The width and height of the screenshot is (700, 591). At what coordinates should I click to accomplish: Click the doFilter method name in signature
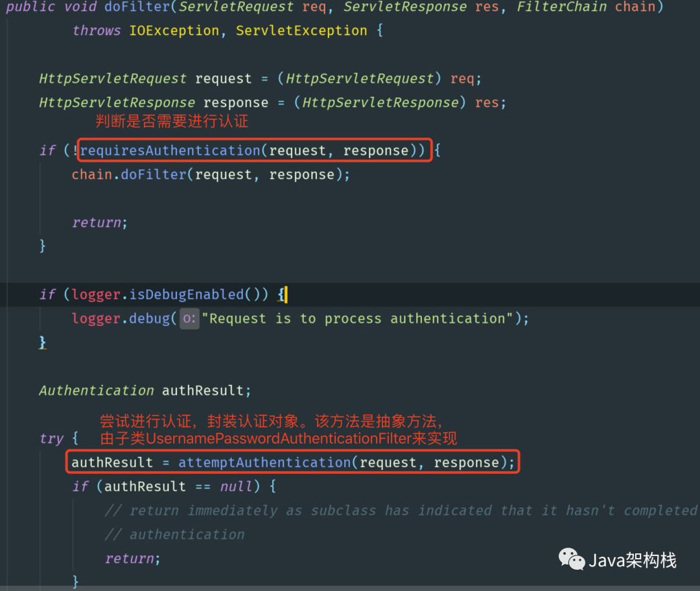click(x=137, y=6)
